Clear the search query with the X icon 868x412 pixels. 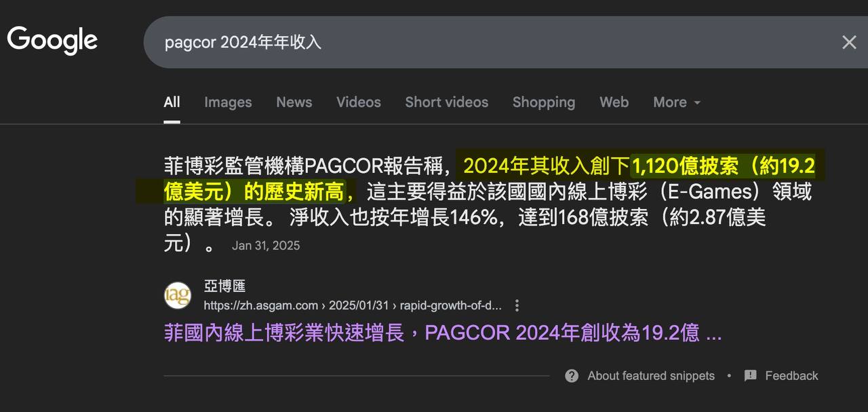(849, 42)
